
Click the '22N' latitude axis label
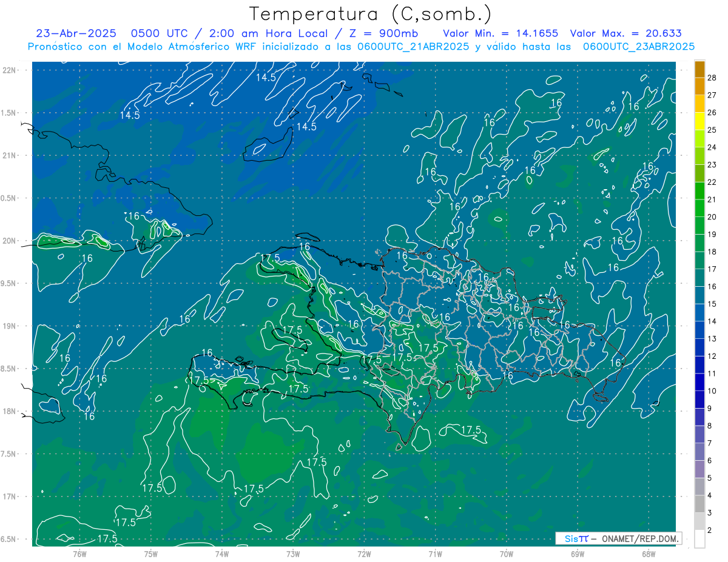coord(9,70)
